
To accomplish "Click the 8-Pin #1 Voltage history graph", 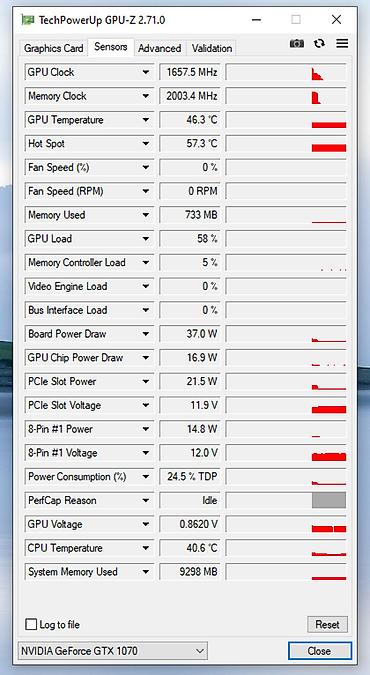I will (286, 453).
